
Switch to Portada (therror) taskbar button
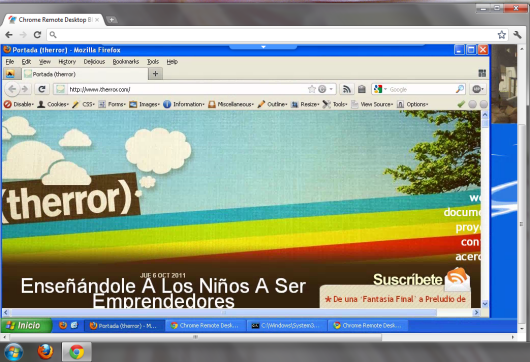[x=124, y=325]
